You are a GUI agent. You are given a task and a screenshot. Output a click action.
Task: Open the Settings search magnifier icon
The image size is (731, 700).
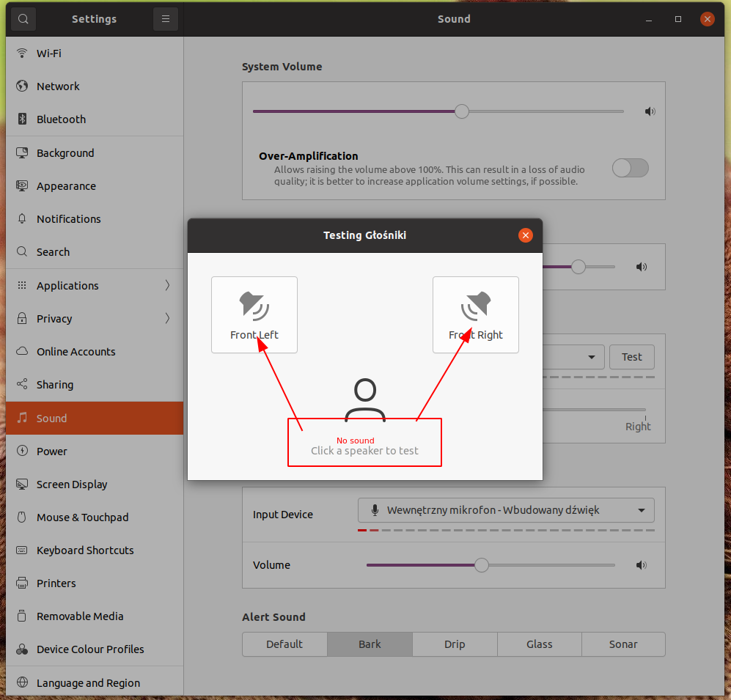click(x=24, y=19)
